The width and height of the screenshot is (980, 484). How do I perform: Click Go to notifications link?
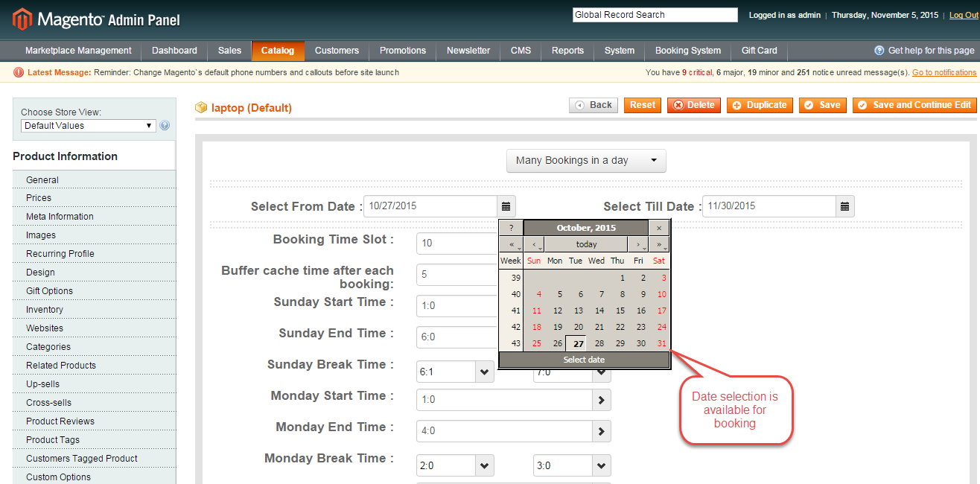[x=944, y=72]
